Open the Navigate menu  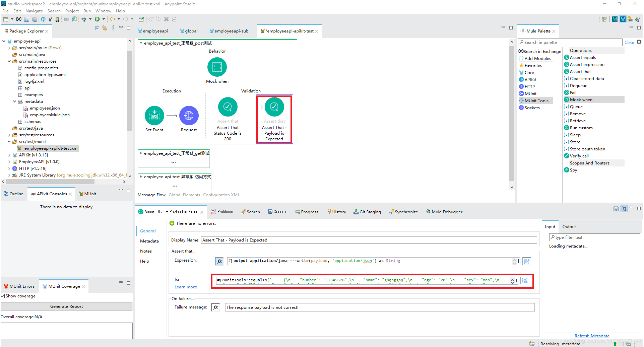[34, 11]
